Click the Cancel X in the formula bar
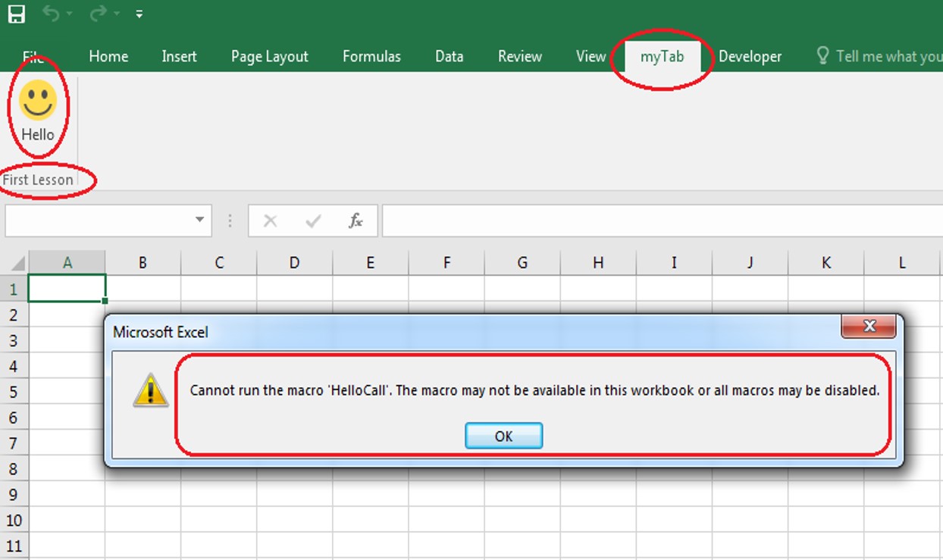Image resolution: width=943 pixels, height=560 pixels. pos(270,221)
